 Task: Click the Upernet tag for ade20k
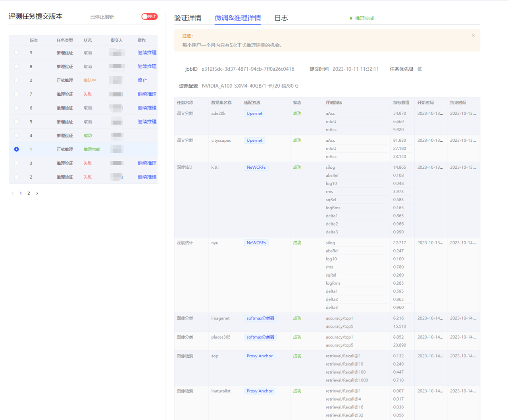(254, 114)
